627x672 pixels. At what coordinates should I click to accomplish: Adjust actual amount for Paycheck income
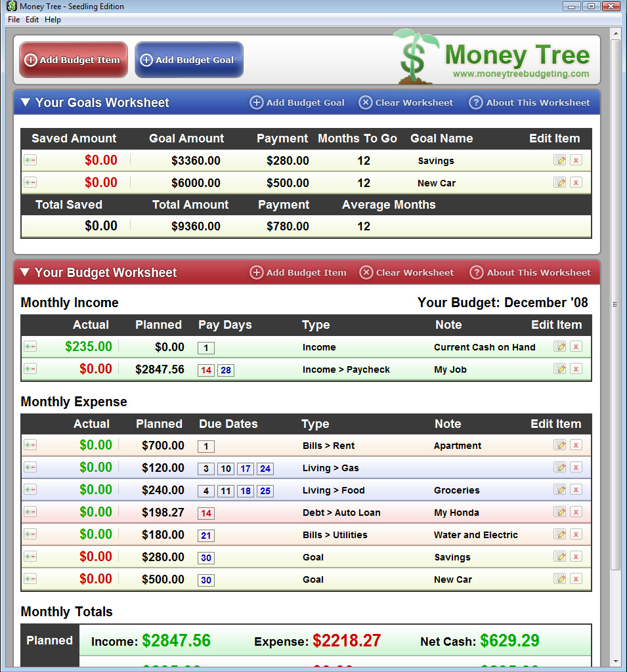[x=30, y=369]
